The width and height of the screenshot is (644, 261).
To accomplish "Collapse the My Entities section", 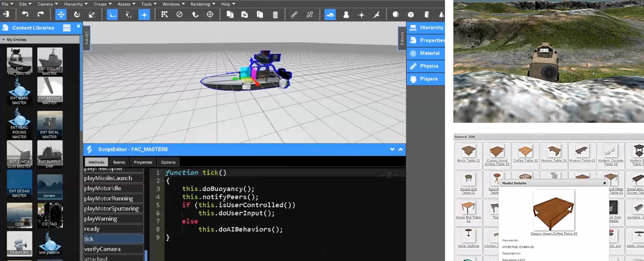I will [x=4, y=40].
